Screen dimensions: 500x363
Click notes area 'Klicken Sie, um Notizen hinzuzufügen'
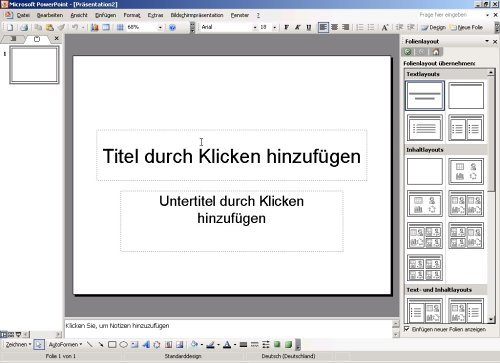[228, 328]
